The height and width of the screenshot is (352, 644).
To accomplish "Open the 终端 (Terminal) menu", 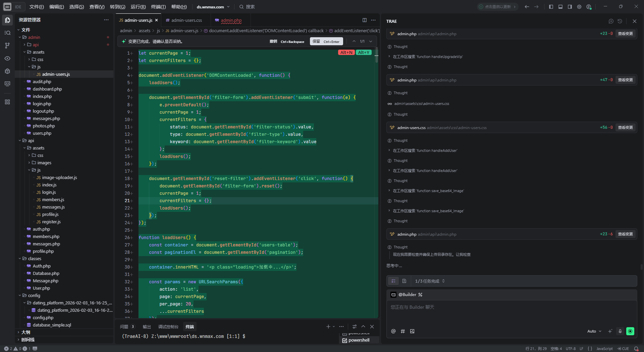I will point(158,7).
